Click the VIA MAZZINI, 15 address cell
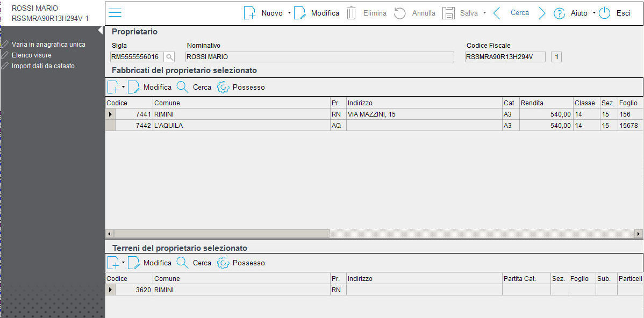Viewport: 644px width, 318px height. click(424, 114)
